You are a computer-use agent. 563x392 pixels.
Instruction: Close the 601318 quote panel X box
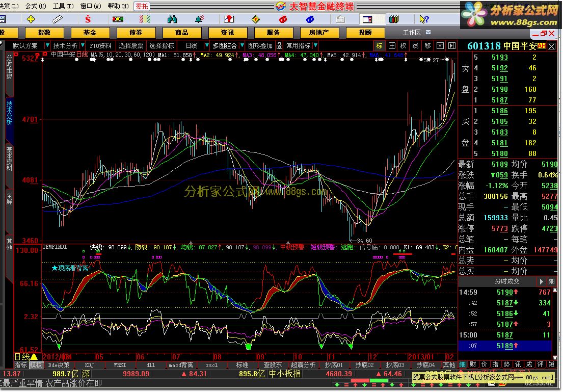point(551,46)
